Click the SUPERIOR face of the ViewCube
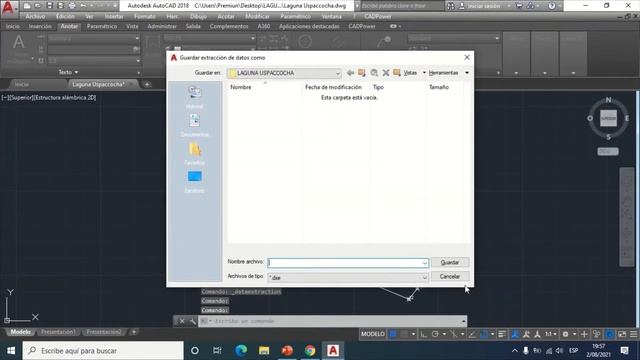This screenshot has width=640, height=360. 608,118
